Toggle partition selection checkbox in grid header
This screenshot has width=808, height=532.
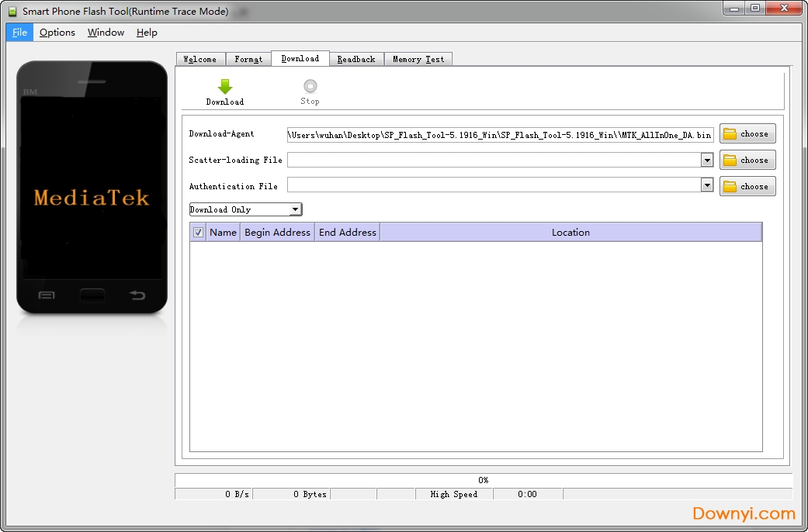(198, 232)
